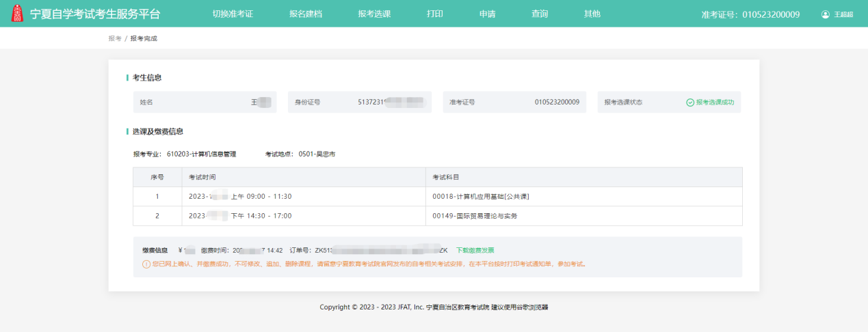Click the 宁夏自学考试考生服务平台 title
Image resolution: width=868 pixels, height=332 pixels.
[95, 14]
